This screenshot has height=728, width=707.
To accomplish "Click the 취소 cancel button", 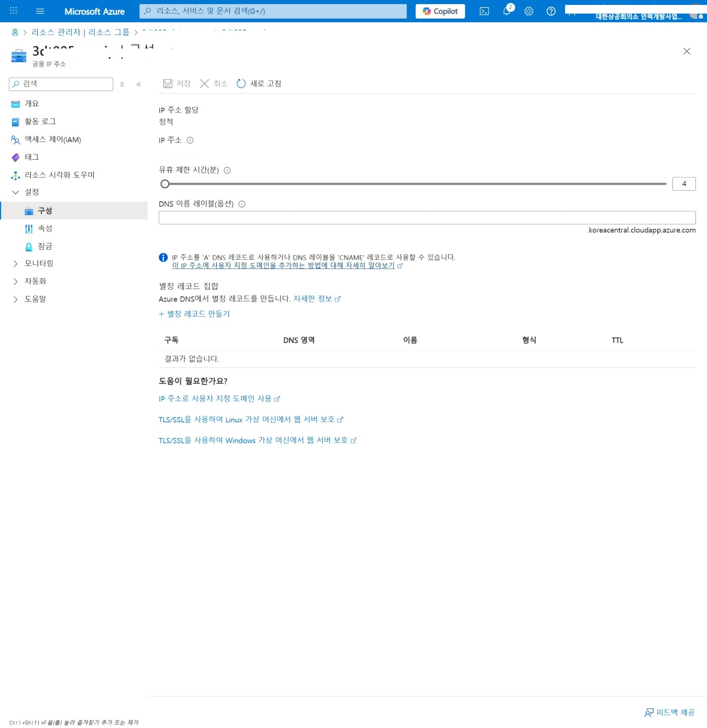I will [x=213, y=84].
